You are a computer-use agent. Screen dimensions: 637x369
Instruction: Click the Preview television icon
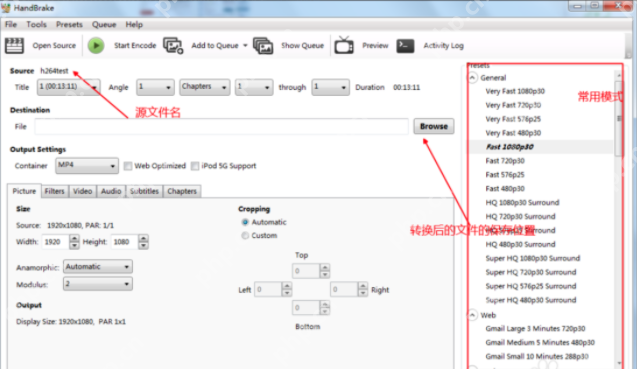click(344, 46)
